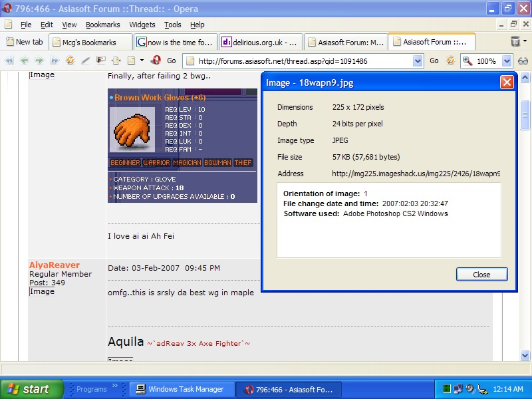The height and width of the screenshot is (399, 532).
Task: Click Opera '796:466 - Asiasoft Fo...' taskbar button
Action: point(289,389)
